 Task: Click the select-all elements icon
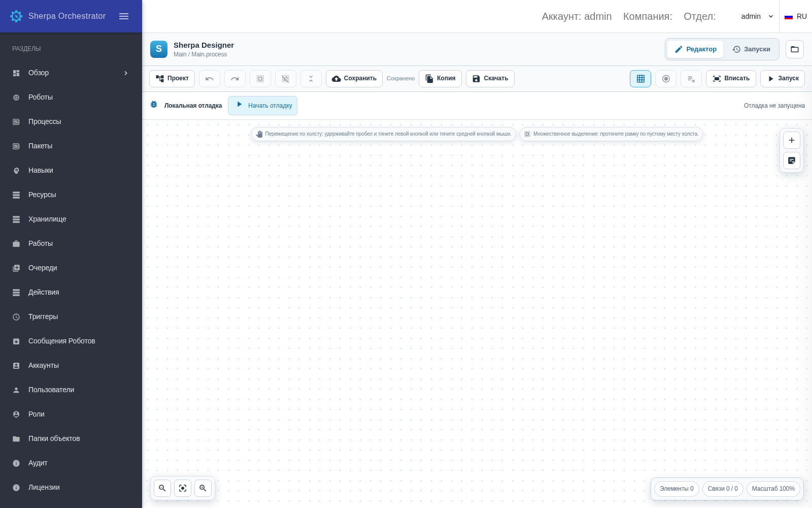(x=260, y=79)
